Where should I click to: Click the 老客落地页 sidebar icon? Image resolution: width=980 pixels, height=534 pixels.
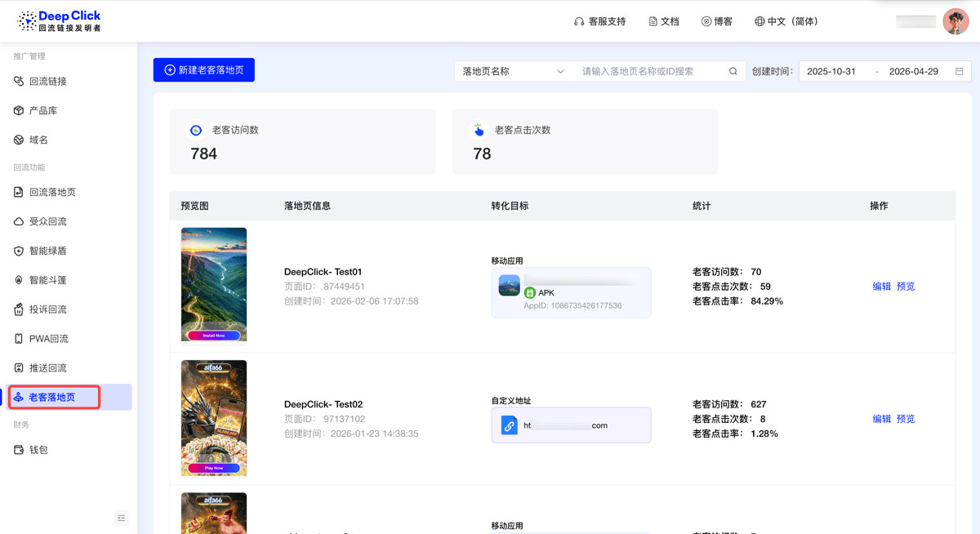pos(18,397)
